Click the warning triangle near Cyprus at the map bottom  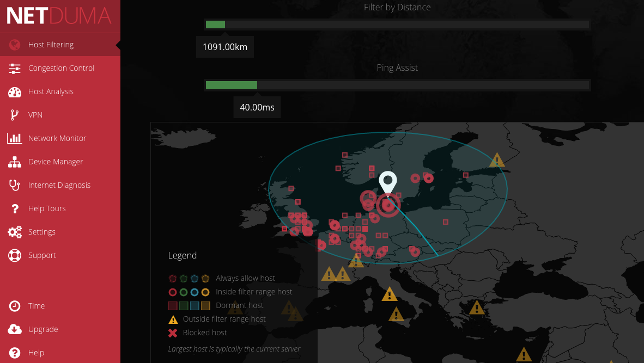(x=524, y=354)
